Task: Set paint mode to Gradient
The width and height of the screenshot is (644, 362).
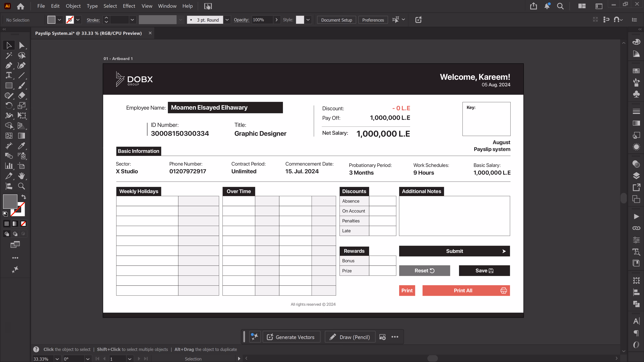Action: (x=15, y=224)
